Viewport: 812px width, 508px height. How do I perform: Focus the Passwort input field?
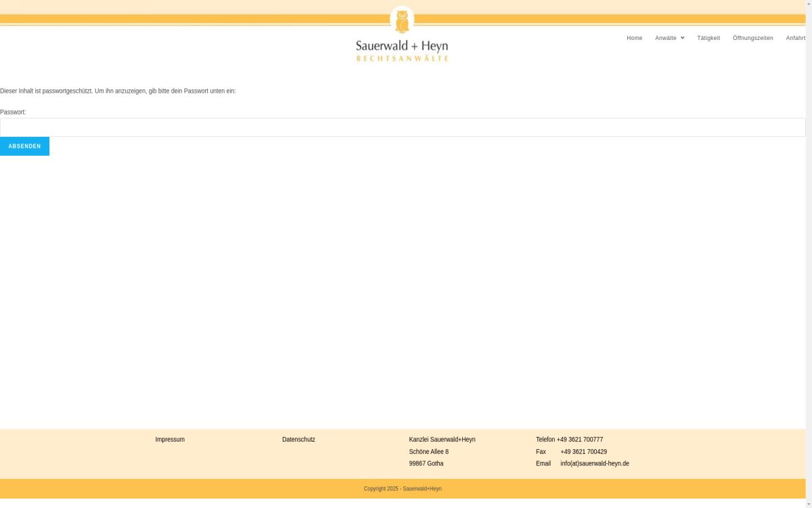[403, 127]
